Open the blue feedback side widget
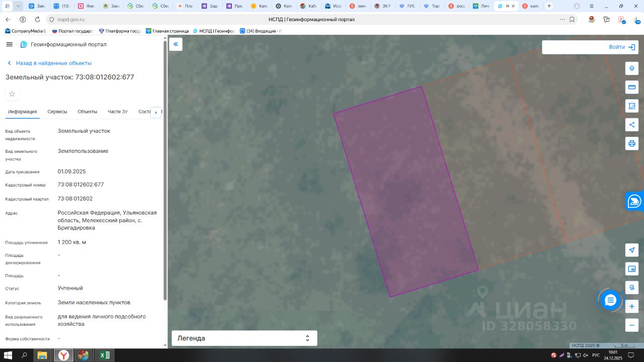The height and width of the screenshot is (362, 644). [x=635, y=201]
